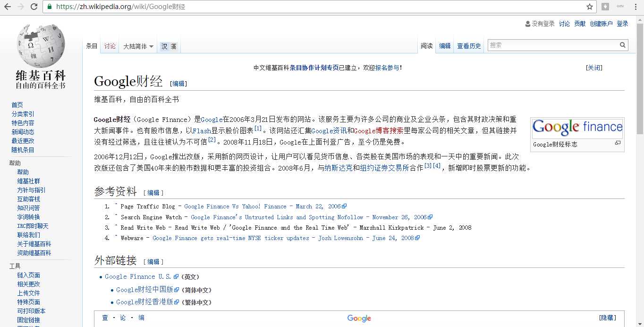Click 编辑 beside 外部链接 heading

153,262
